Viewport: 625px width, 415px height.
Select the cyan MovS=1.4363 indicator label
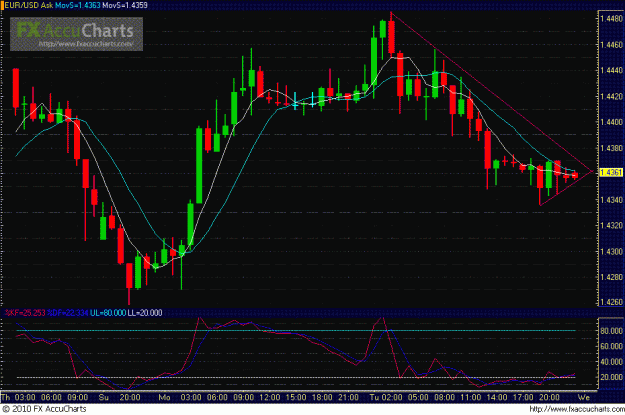pyautogui.click(x=78, y=5)
